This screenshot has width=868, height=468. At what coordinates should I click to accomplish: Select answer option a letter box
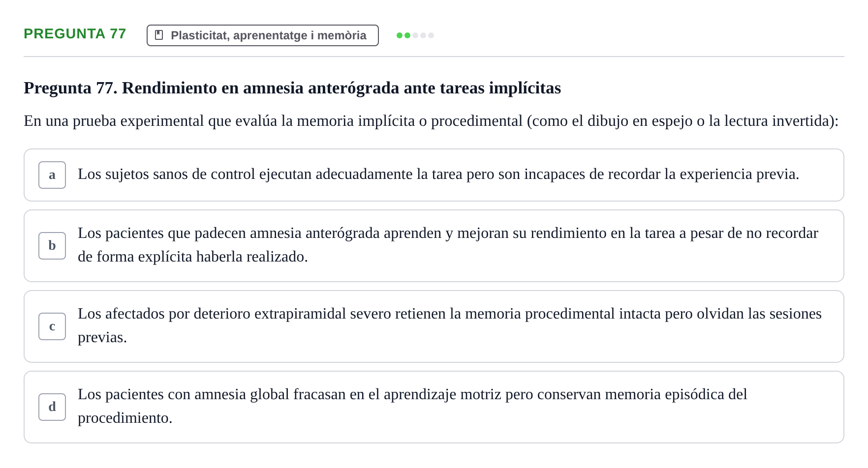pyautogui.click(x=52, y=175)
